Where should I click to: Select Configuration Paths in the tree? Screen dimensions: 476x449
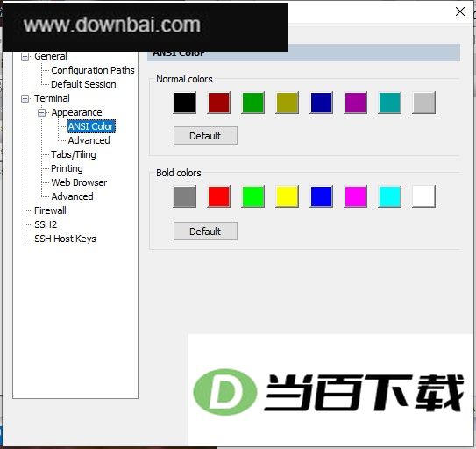(x=93, y=70)
